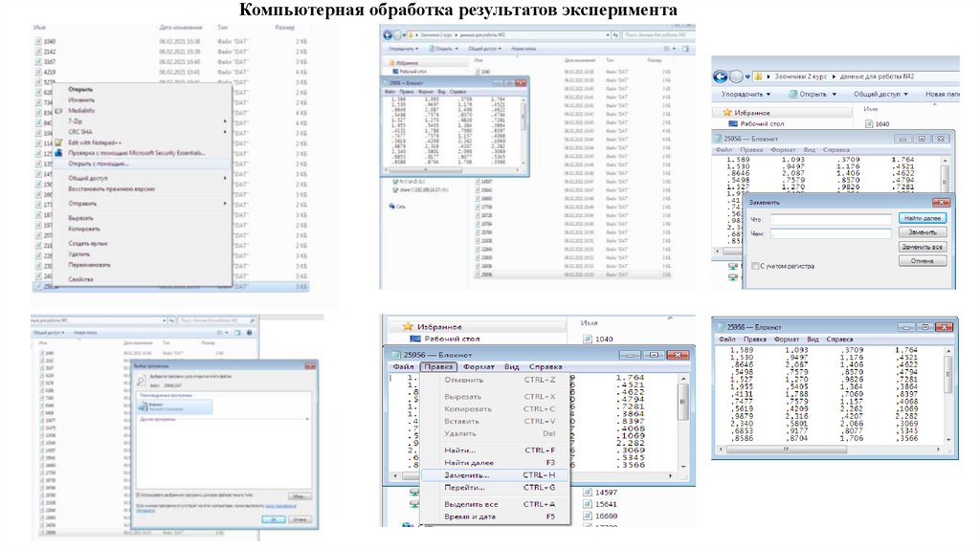Click the Microsoft Security Essentials scan icon
980x549 pixels.
58,153
